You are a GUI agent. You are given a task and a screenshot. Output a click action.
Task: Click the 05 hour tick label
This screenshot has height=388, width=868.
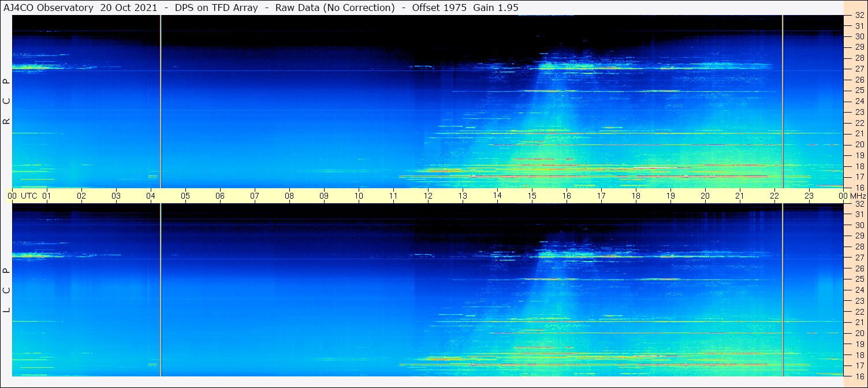click(x=185, y=196)
